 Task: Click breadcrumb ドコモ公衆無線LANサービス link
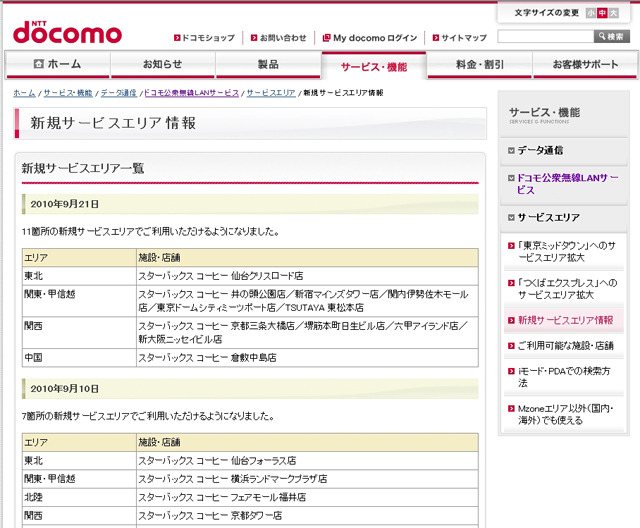point(191,93)
